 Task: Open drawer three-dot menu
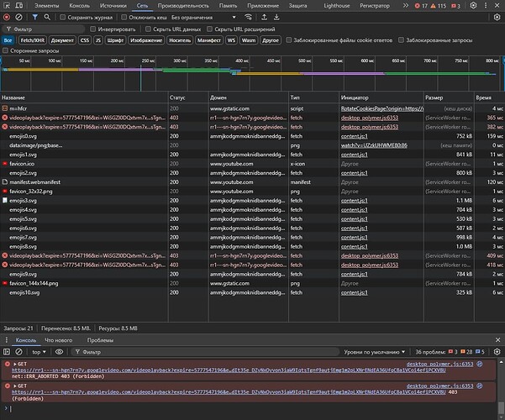(7, 340)
